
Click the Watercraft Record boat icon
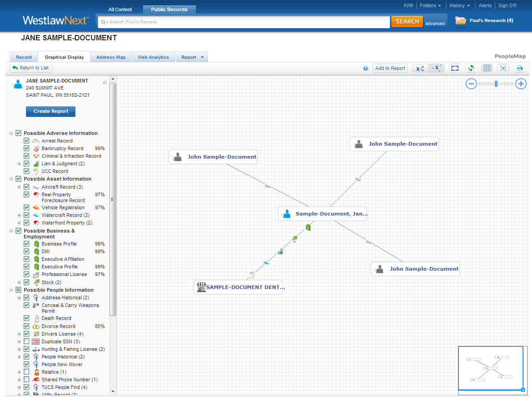(36, 215)
